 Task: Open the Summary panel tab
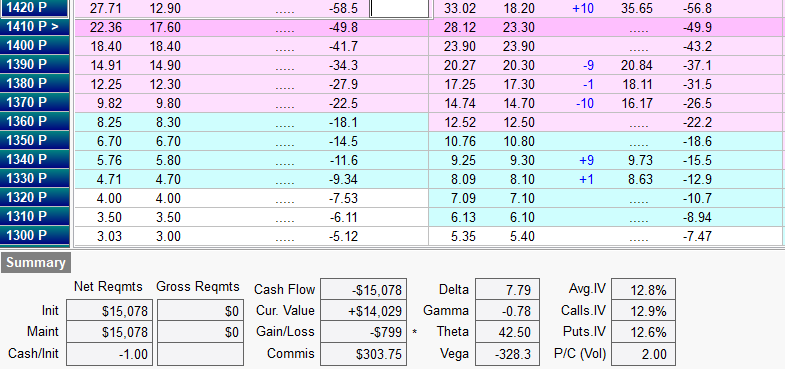click(36, 263)
